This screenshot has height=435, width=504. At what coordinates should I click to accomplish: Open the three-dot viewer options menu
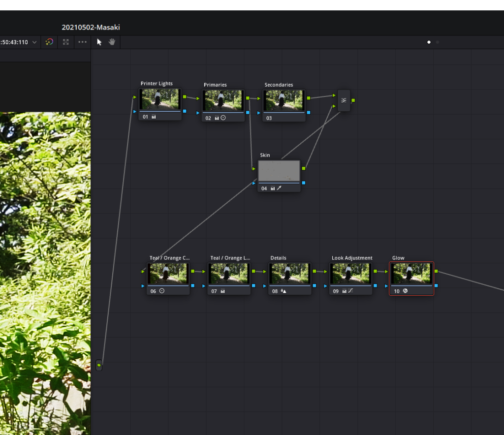tap(82, 42)
